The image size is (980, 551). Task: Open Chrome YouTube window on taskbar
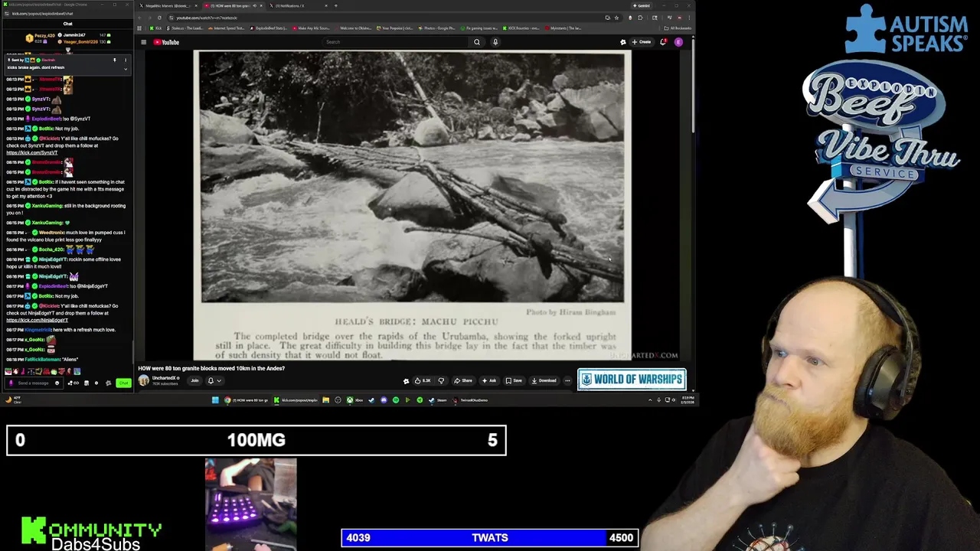(247, 399)
